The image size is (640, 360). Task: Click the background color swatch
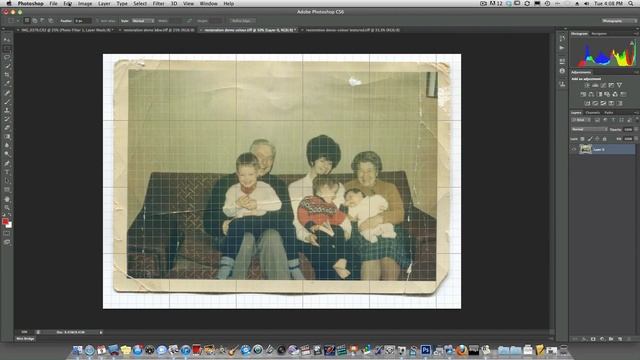10,225
